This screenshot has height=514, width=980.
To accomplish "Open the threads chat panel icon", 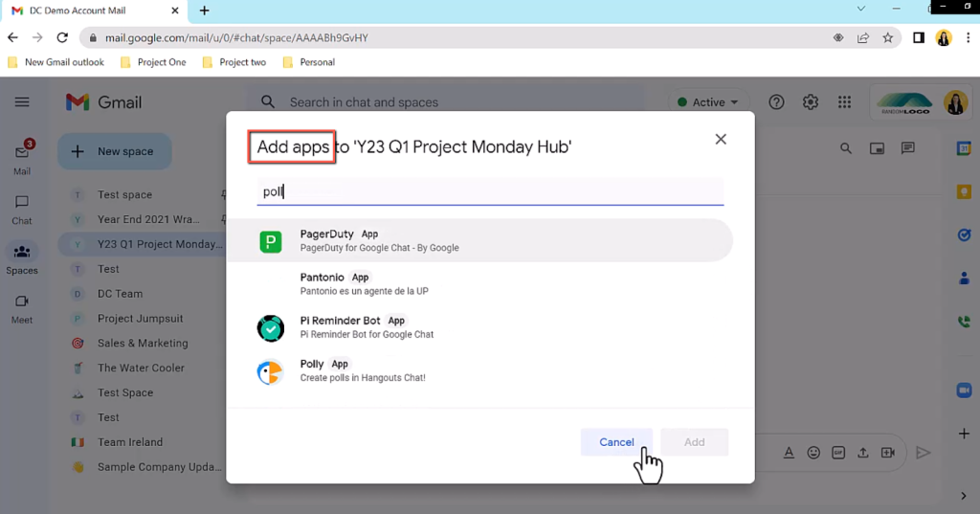I will point(908,148).
